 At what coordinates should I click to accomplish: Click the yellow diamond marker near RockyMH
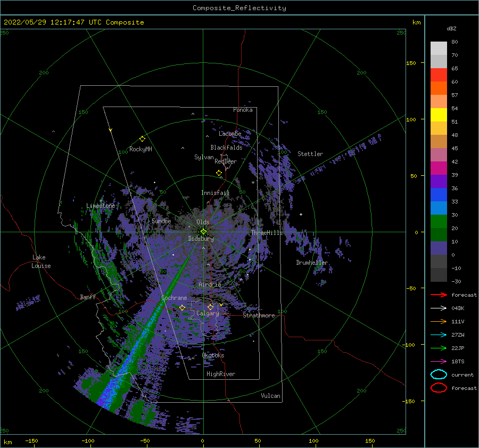(x=142, y=139)
